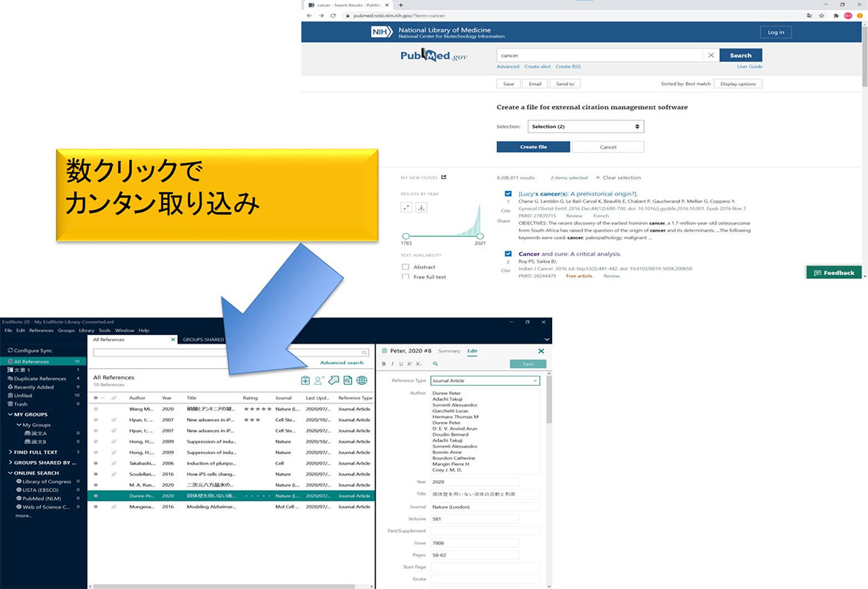Click the PubMed results expand chart icon

click(x=406, y=208)
